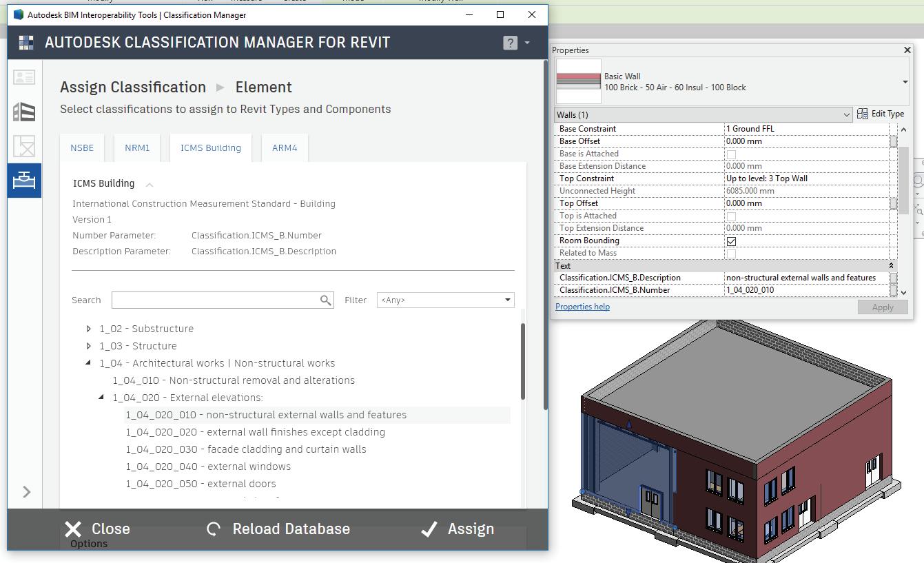The image size is (924, 563).
Task: Switch to the NRM1 tab
Action: 137,148
